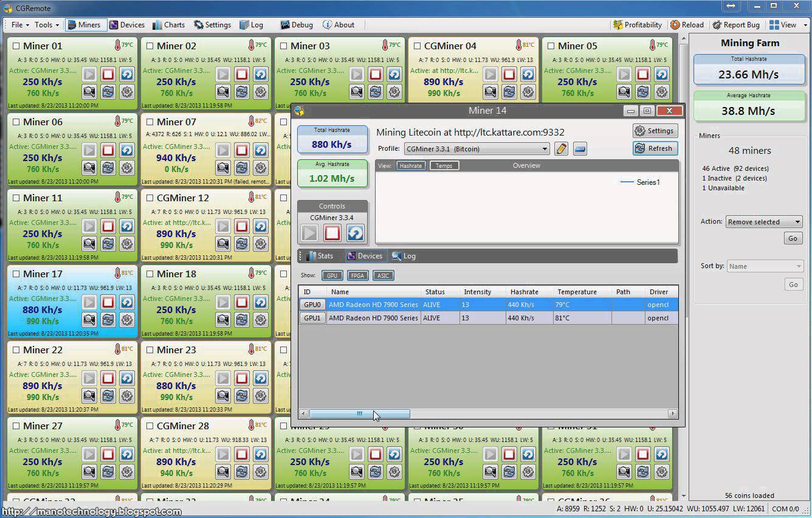
Task: Open Action dropdown showing Remove selected
Action: [x=764, y=222]
